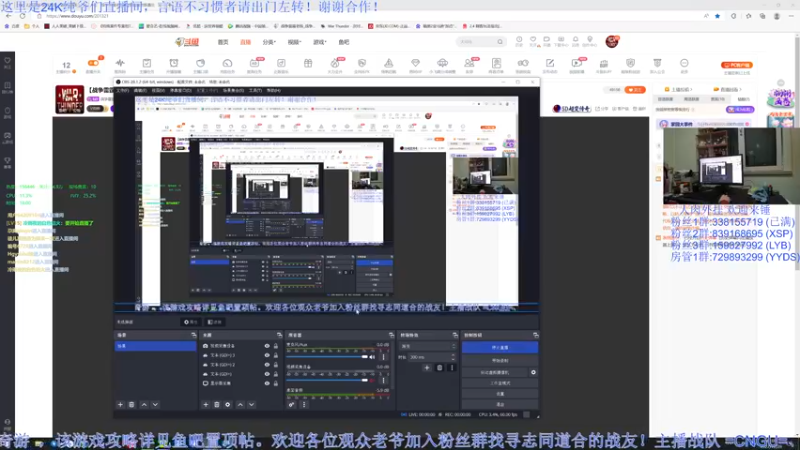Open OBS 帮助 menu
Screen dimensions: 800x450
pos(273,90)
